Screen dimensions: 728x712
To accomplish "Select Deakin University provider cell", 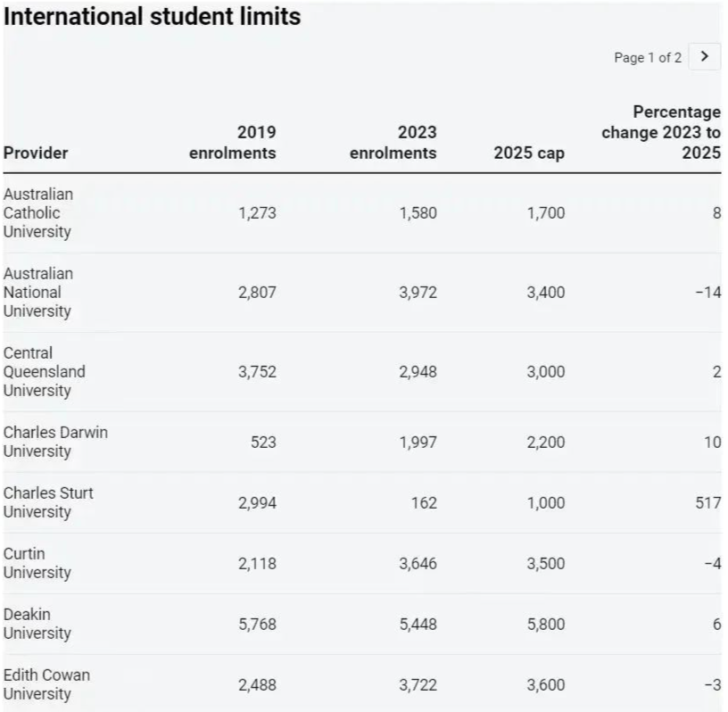I will point(37,624).
